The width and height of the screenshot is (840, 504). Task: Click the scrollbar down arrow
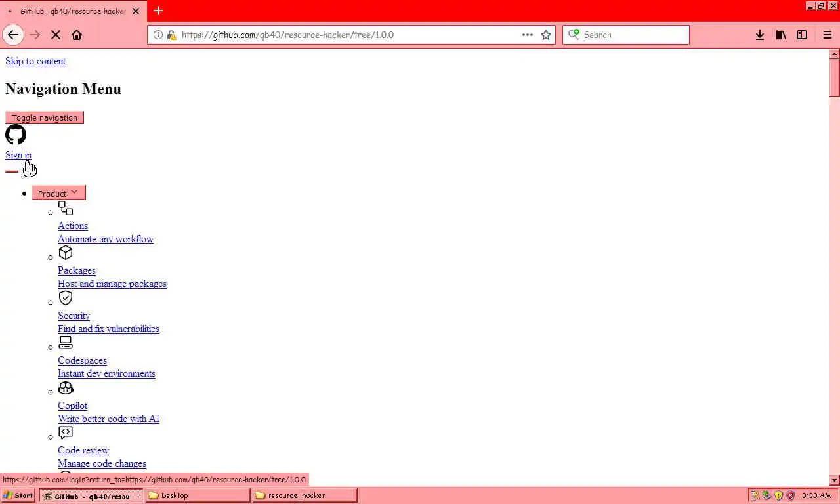pyautogui.click(x=835, y=480)
